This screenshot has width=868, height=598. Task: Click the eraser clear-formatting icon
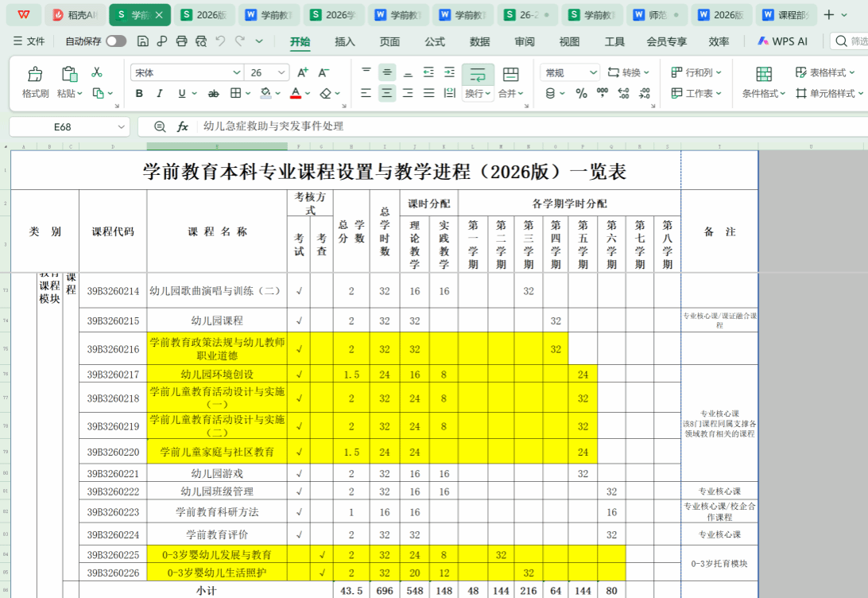(326, 93)
